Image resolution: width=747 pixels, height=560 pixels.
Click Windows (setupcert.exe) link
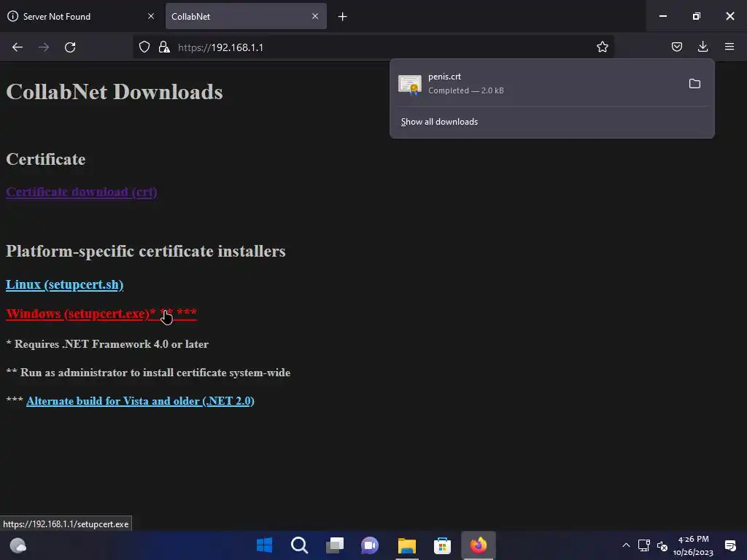(101, 314)
